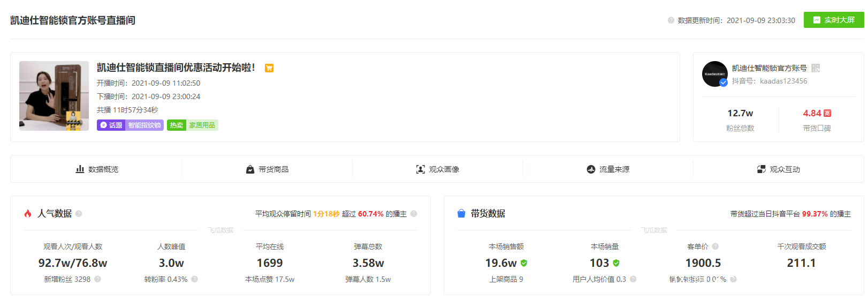This screenshot has height=299, width=868.
Task: Click the 平均在线 value 1699
Action: (270, 263)
